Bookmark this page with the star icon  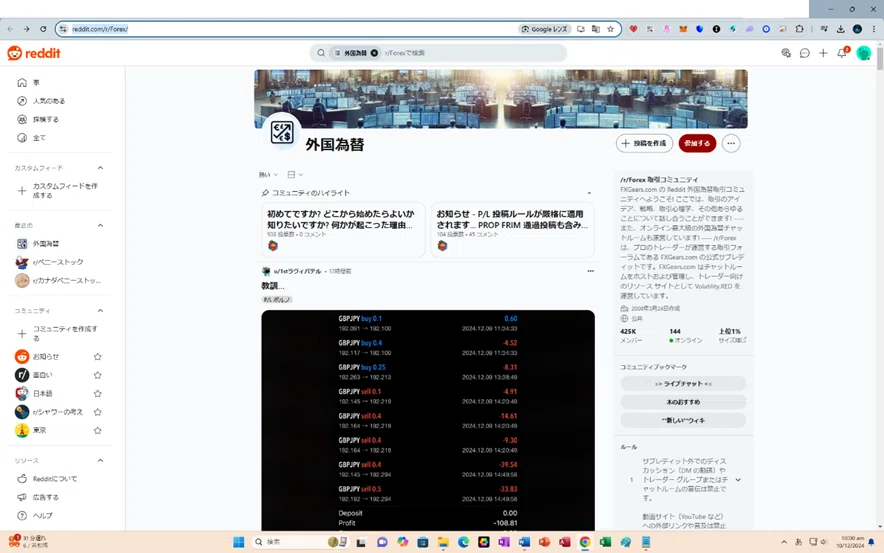[x=610, y=29]
